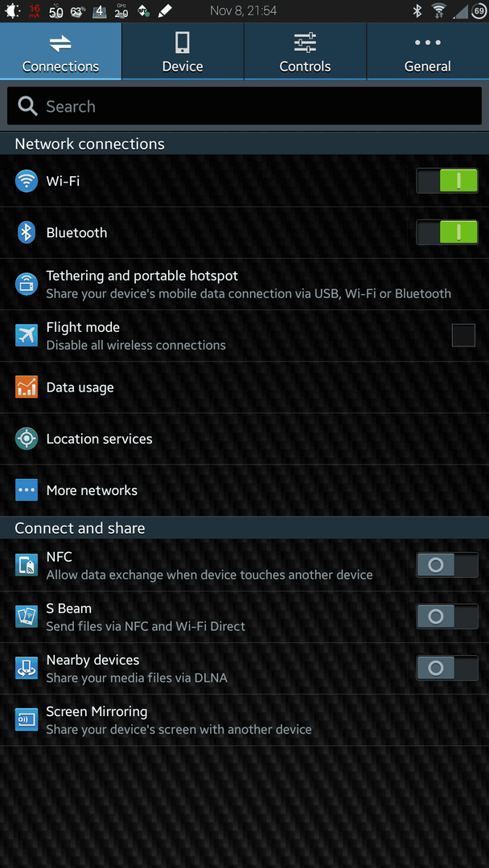The height and width of the screenshot is (868, 489).
Task: Focus the Search settings field
Action: click(x=244, y=106)
